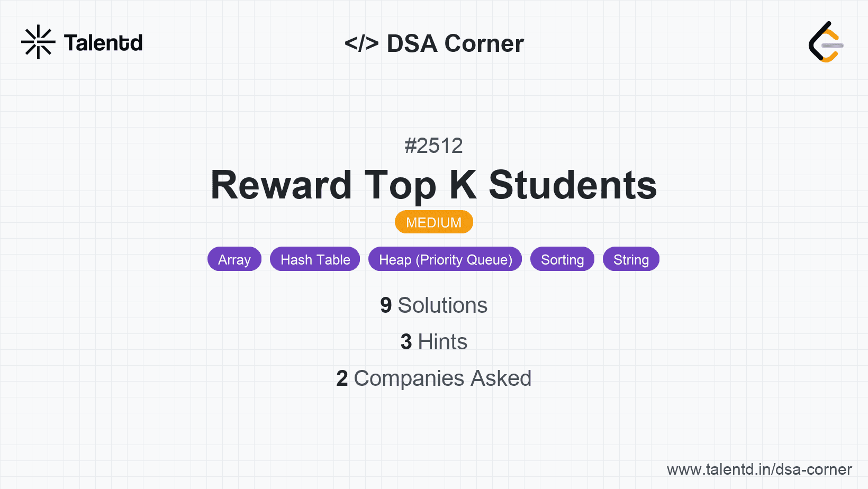This screenshot has height=489, width=868.
Task: Click the code brackets icon beside DSA Corner
Action: coord(361,43)
